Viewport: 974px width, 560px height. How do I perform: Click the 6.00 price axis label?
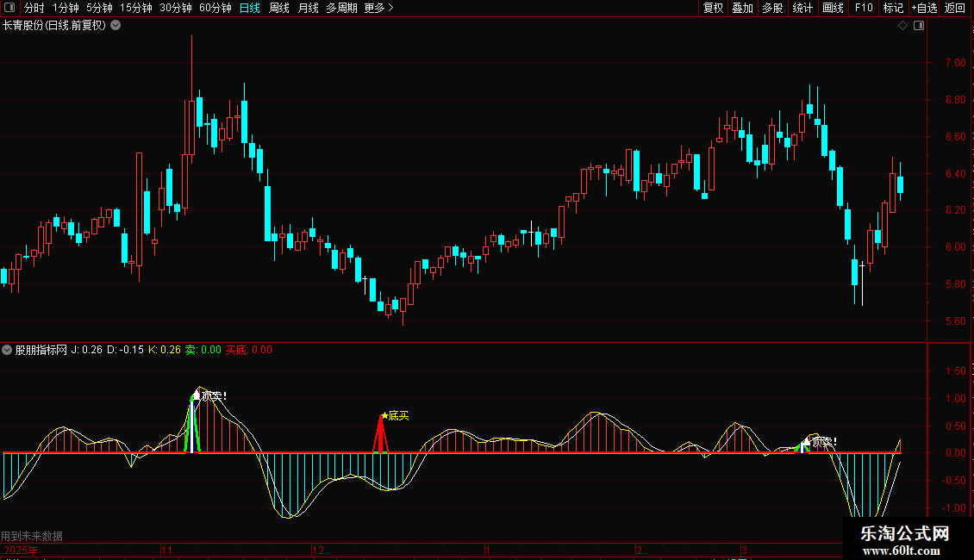pyautogui.click(x=955, y=247)
